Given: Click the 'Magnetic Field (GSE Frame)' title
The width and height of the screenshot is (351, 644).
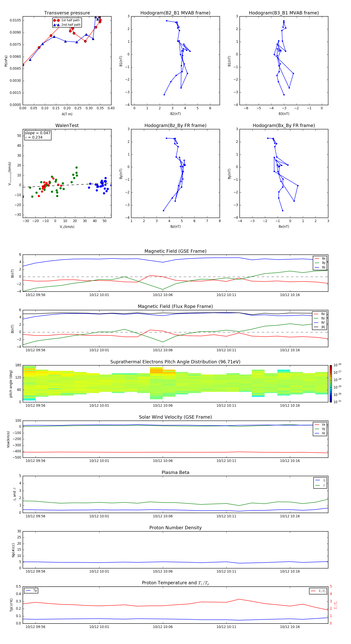Looking at the screenshot, I should [175, 251].
